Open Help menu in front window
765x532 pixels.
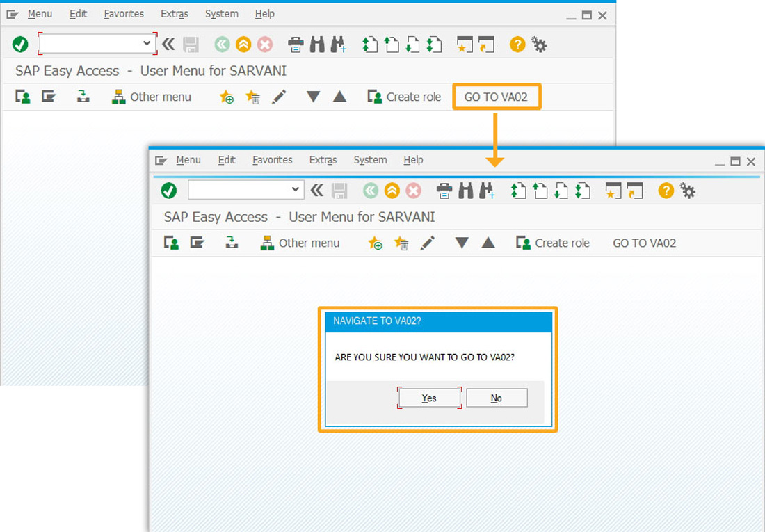[413, 160]
